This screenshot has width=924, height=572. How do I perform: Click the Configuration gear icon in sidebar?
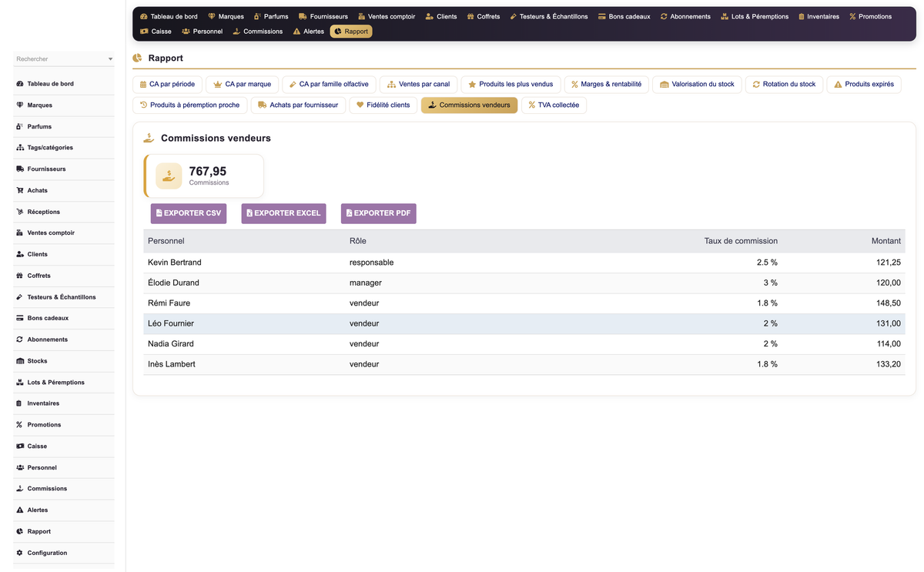click(19, 553)
